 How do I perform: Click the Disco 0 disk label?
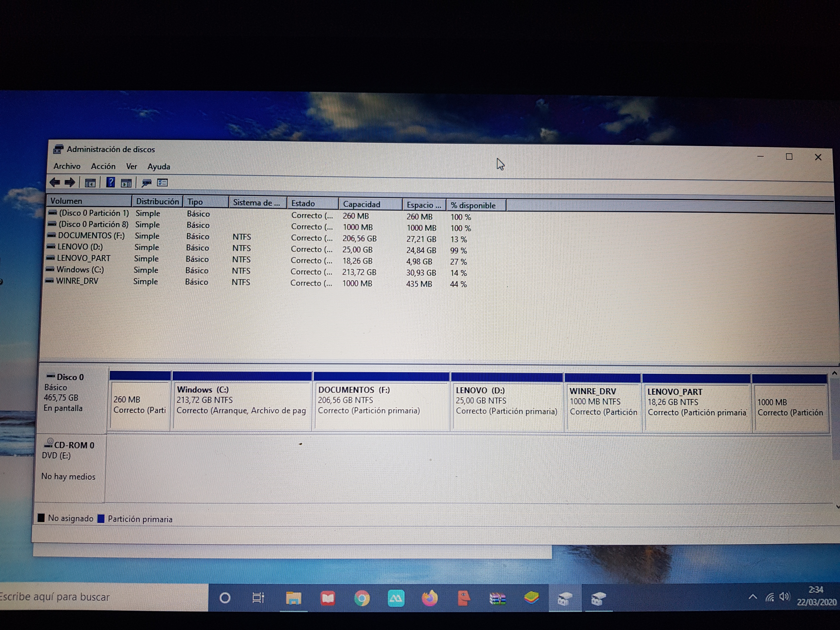70,377
